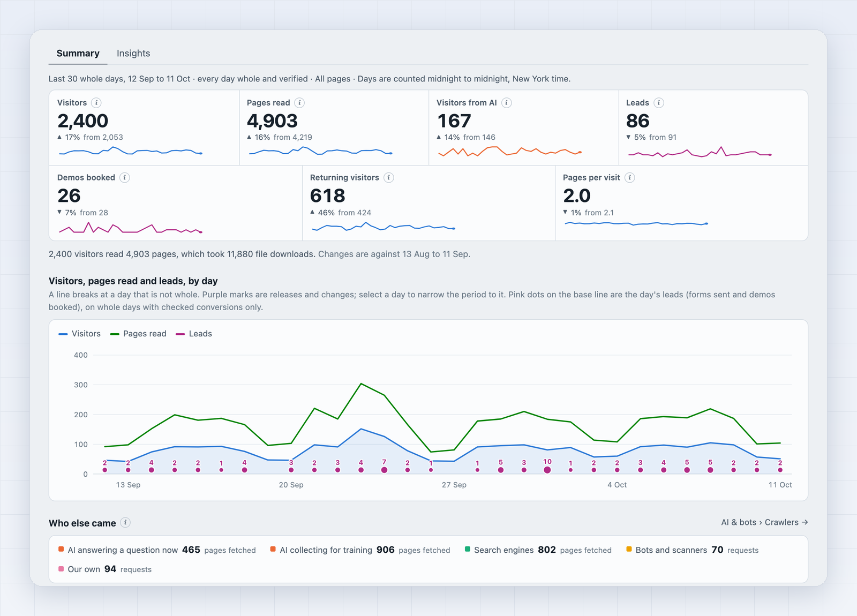Click the 167 Visitors from AI value

click(x=454, y=121)
